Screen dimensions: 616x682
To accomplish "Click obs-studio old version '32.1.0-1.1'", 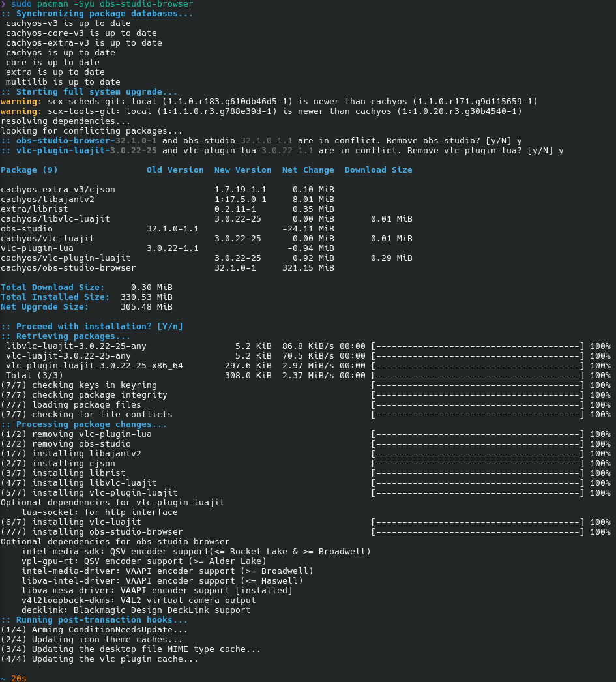I will (x=173, y=229).
